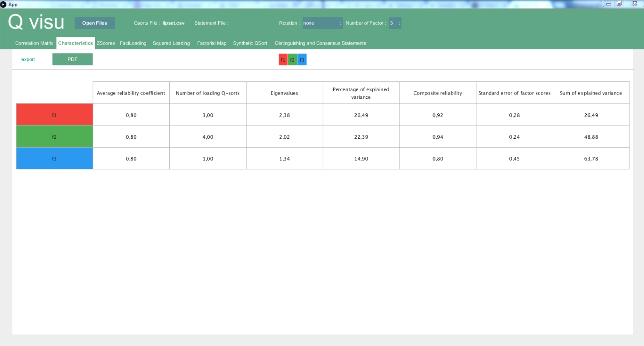Click the loading Q-sorts value 1,00
644x346 pixels.
click(208, 159)
